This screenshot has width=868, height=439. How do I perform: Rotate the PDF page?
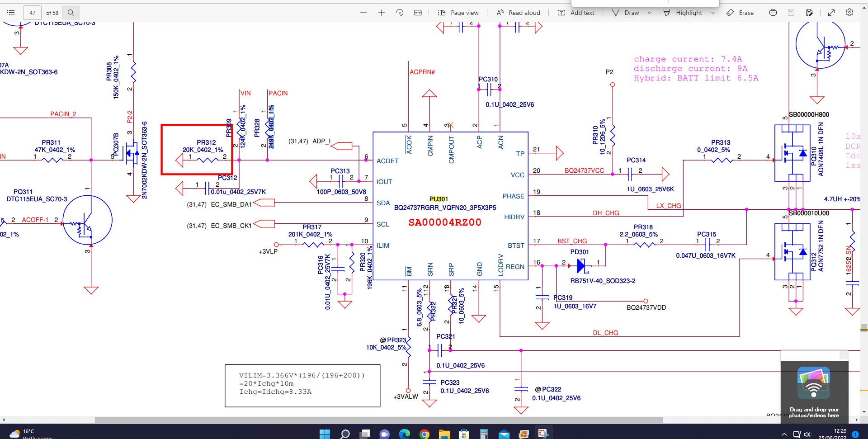400,13
